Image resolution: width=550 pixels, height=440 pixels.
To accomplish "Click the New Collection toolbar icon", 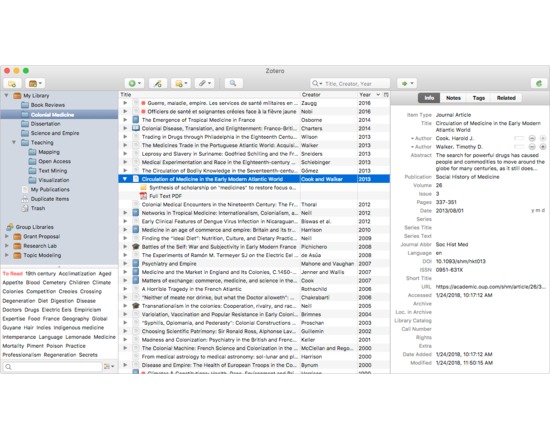I will [12, 84].
